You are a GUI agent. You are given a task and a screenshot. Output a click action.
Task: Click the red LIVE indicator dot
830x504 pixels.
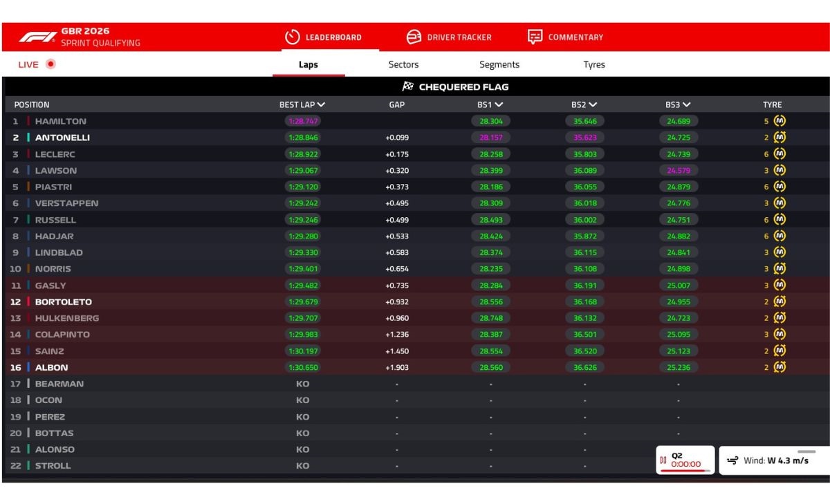[x=50, y=64]
